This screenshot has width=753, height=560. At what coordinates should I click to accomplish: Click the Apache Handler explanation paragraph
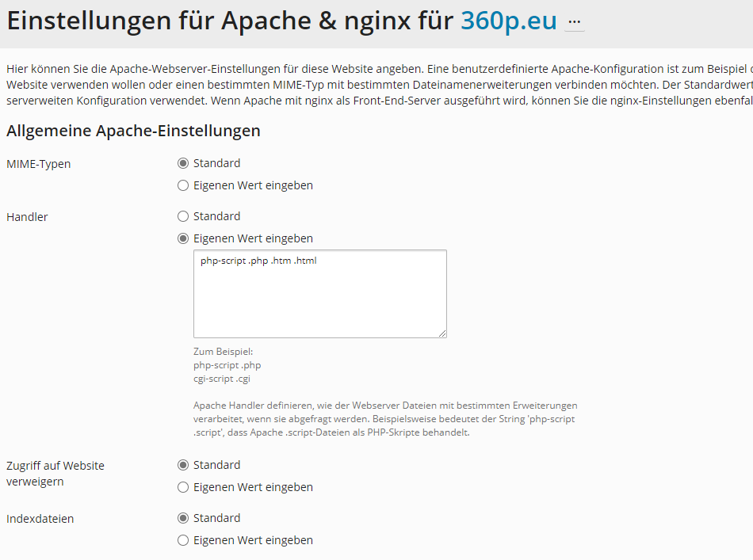pos(385,419)
